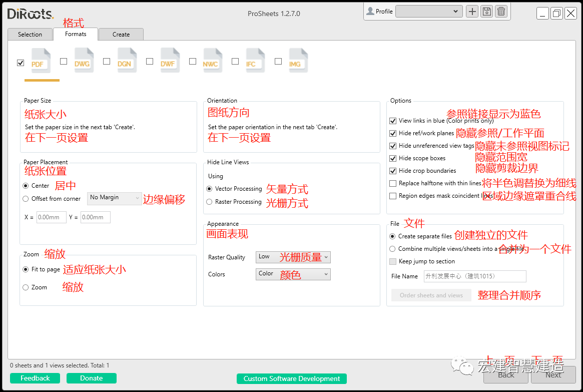Enable Replace halftone with thin lines

393,183
